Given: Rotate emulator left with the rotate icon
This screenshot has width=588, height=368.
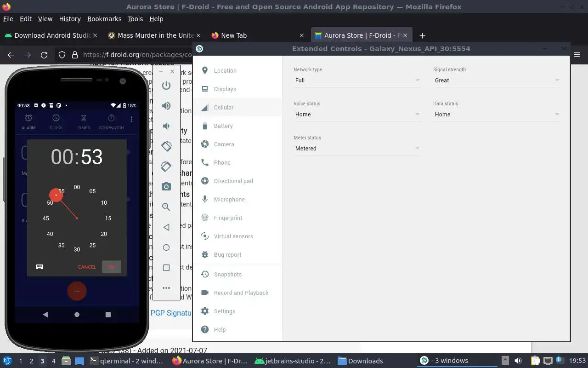Looking at the screenshot, I should pyautogui.click(x=166, y=146).
